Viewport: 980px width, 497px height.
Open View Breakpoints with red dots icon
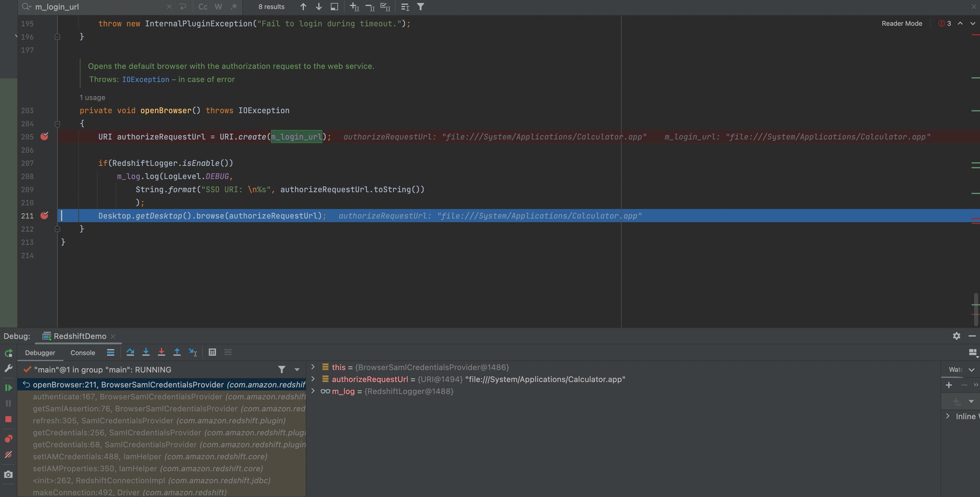[8, 439]
